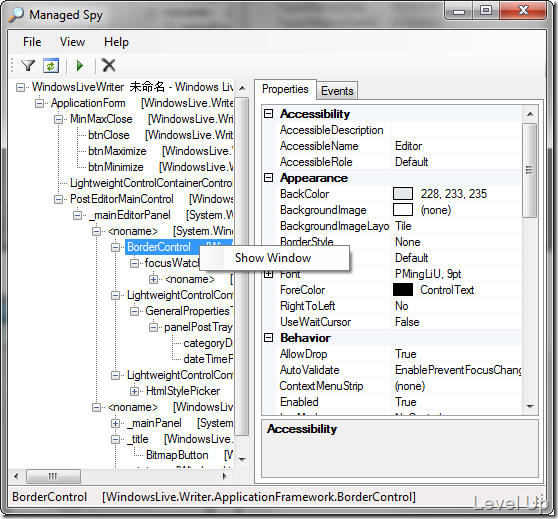Click the Managed Spy magnifier title icon
This screenshot has height=519, width=558.
click(16, 15)
